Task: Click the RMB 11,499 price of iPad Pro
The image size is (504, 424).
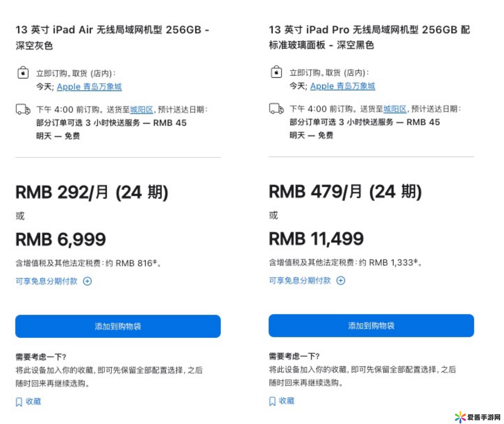Action: (316, 239)
